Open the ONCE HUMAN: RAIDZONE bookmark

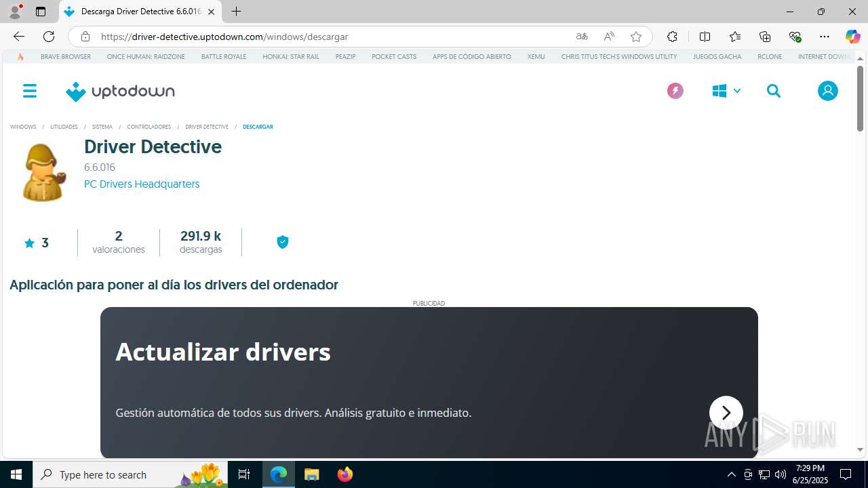pyautogui.click(x=146, y=57)
